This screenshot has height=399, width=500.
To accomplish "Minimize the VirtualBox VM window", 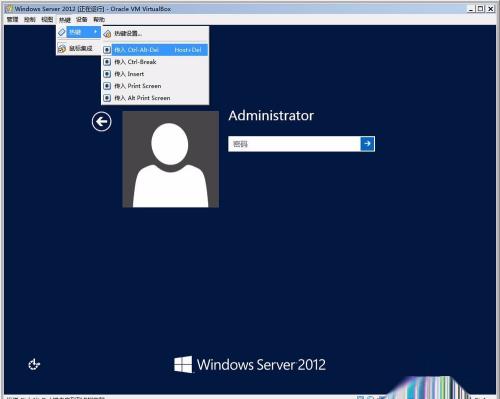I will point(471,9).
